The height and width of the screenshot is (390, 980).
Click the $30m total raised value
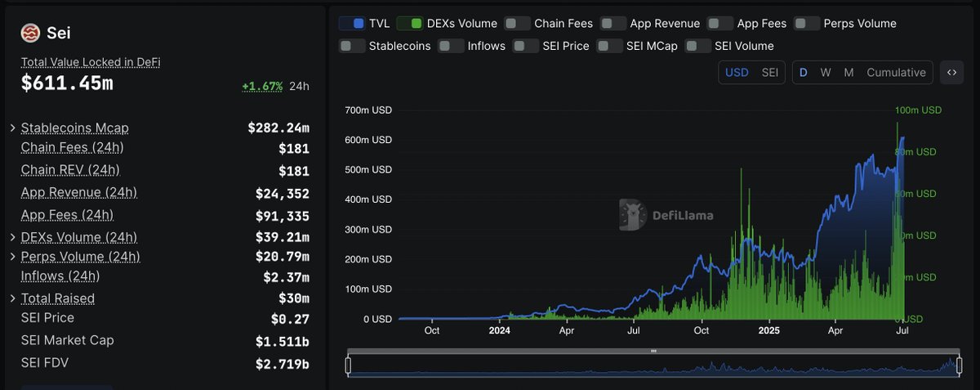point(294,298)
